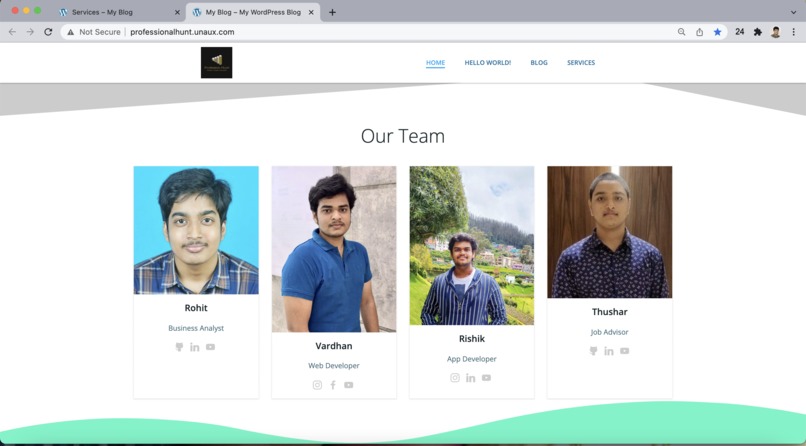Click the extension badge showing 24
806x446 pixels.
(740, 32)
